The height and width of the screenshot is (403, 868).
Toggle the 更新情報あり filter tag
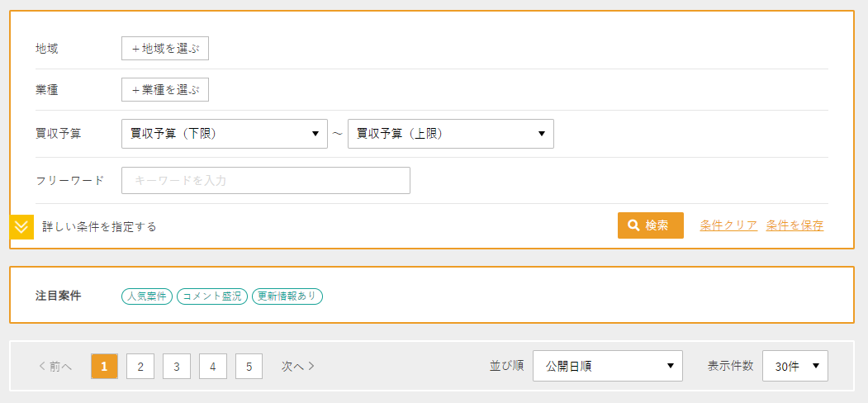(x=287, y=296)
